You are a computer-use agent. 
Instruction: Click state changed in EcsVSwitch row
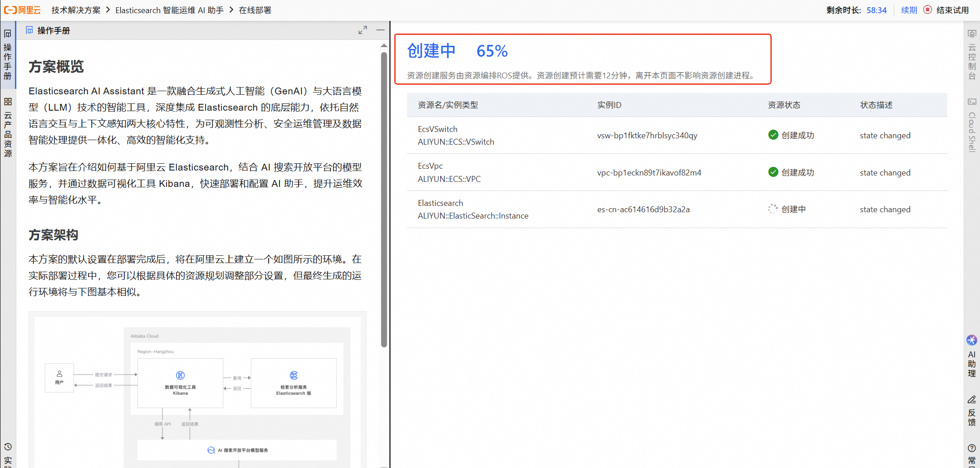885,136
